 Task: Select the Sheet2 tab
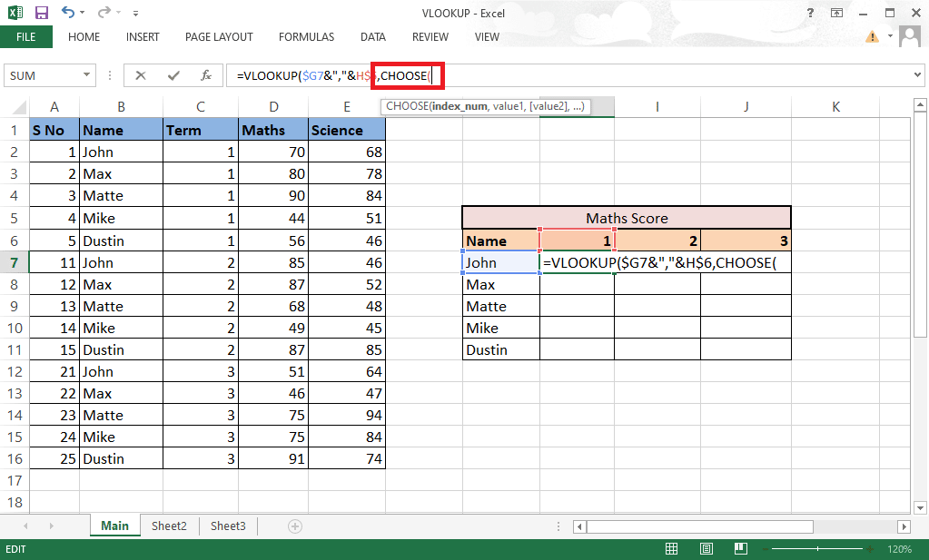(169, 526)
